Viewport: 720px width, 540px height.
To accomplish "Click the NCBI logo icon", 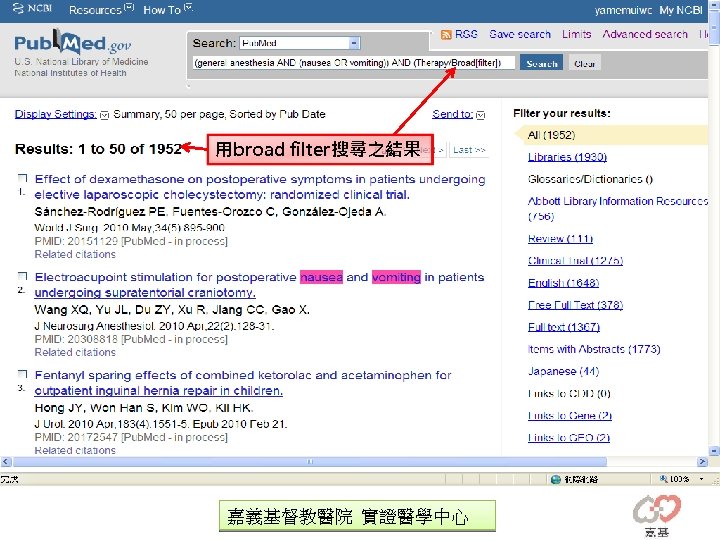I will [18, 8].
